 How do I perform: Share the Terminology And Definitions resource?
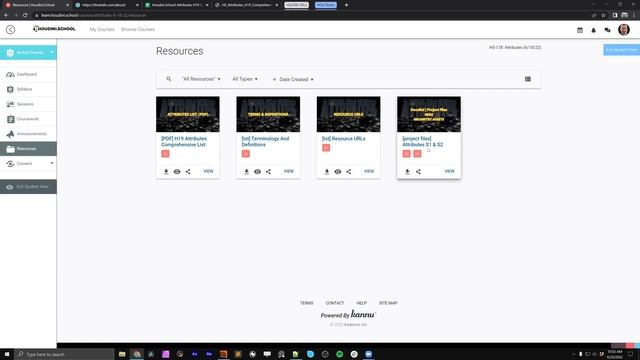click(268, 171)
